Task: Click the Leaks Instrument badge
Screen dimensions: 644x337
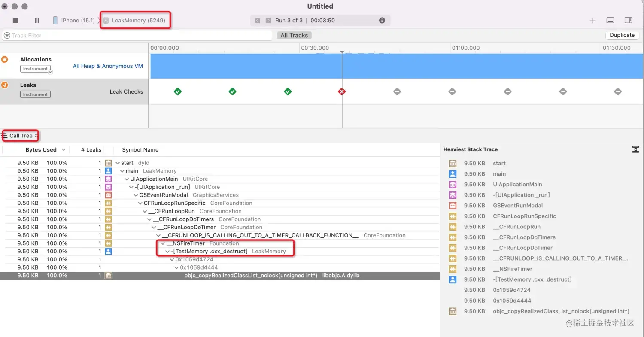Action: point(35,94)
